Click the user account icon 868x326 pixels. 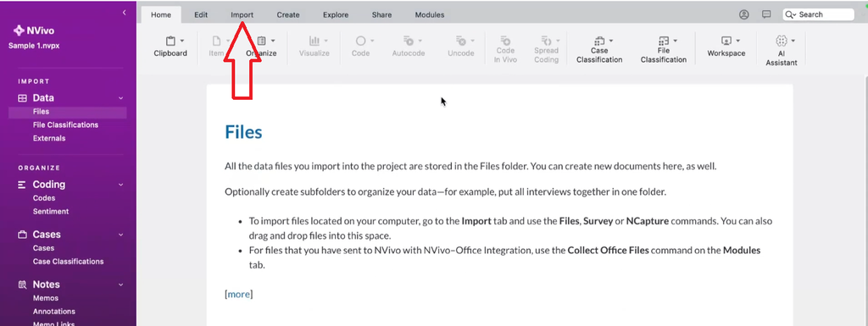pos(744,15)
